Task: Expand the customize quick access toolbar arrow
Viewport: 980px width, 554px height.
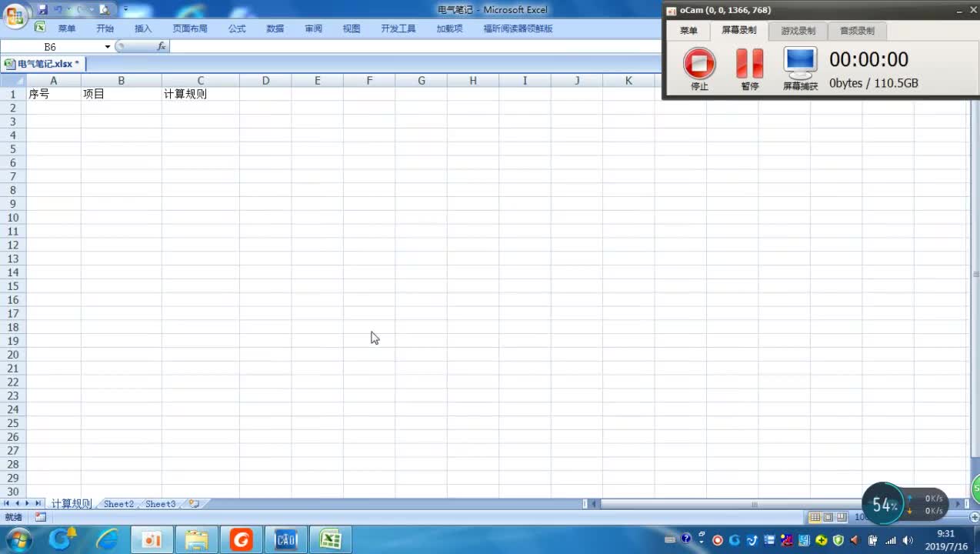Action: tap(126, 10)
